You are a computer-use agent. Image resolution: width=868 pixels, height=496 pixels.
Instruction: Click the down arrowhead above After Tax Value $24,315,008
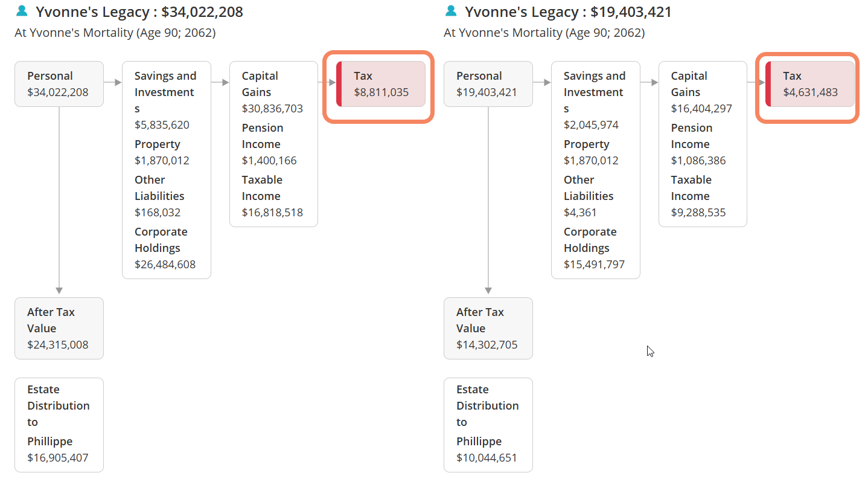pos(59,291)
